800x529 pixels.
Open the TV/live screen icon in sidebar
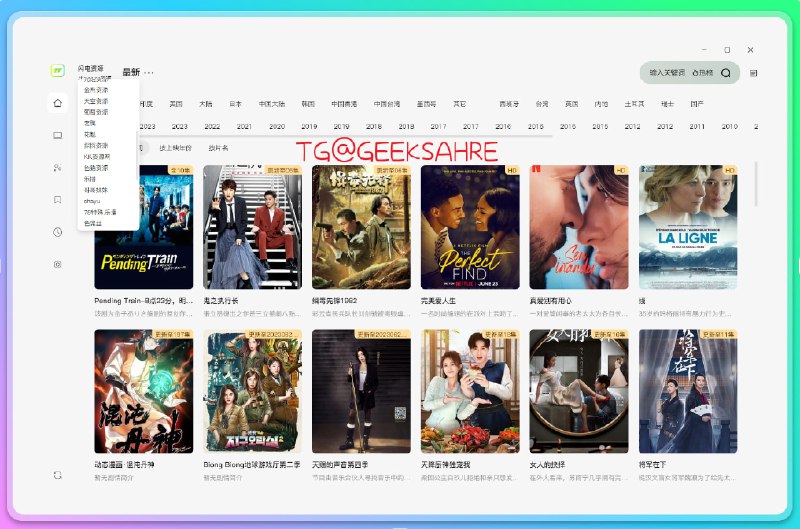click(x=58, y=135)
